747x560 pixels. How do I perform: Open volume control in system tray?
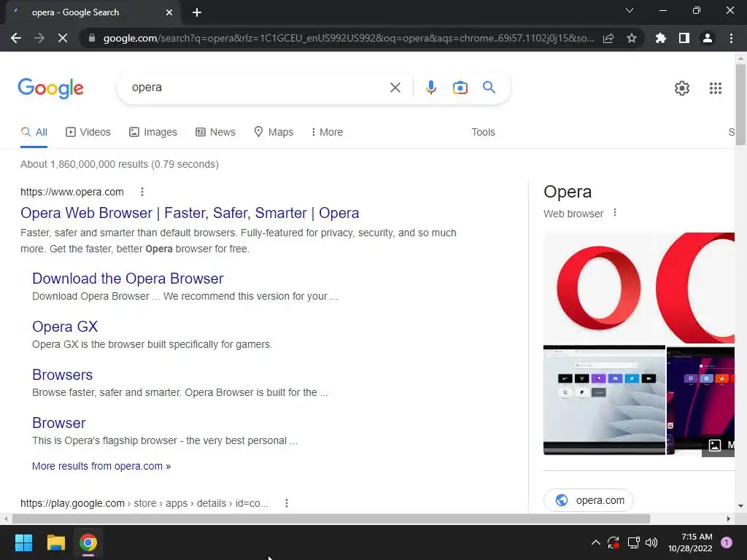(651, 542)
